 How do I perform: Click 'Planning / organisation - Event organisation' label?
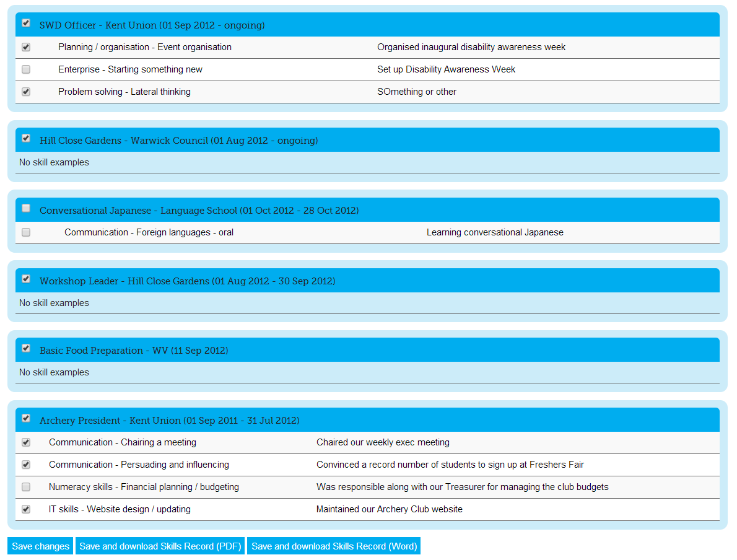pos(145,48)
